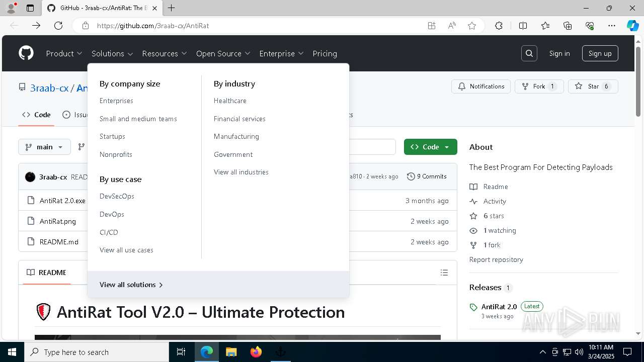Image resolution: width=644 pixels, height=362 pixels.
Task: Open browser Extensions puzzle icon
Action: tap(499, 26)
